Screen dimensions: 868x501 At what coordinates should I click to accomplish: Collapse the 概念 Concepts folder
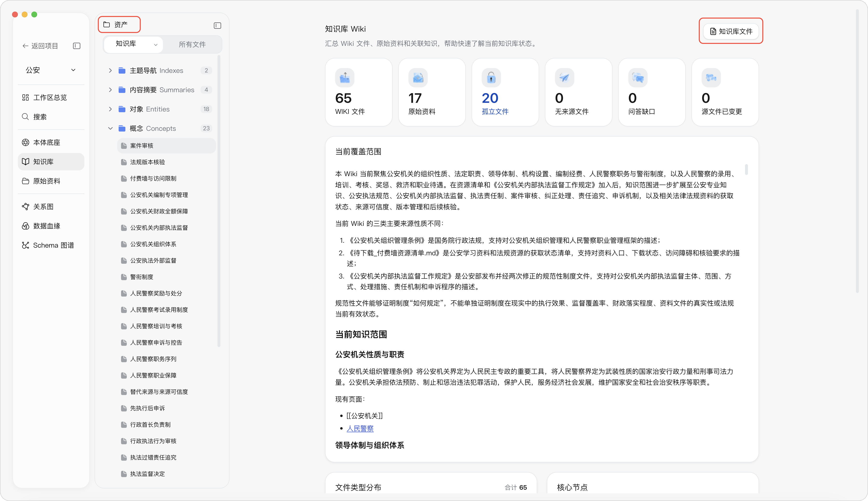tap(110, 128)
